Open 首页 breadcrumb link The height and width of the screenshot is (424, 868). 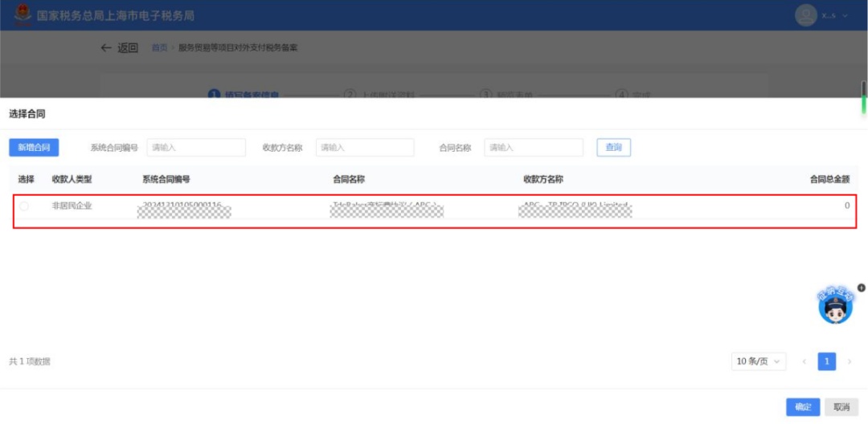tap(159, 48)
